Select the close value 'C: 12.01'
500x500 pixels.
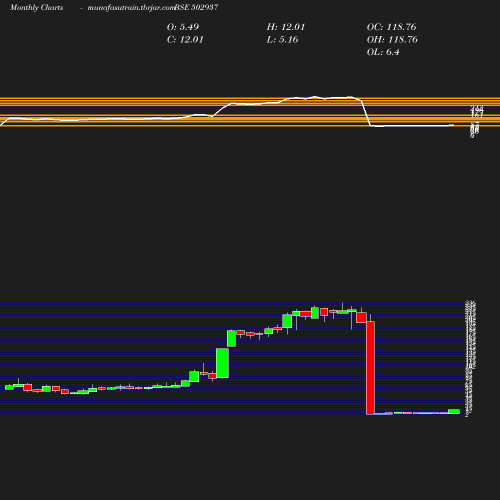click(x=185, y=40)
